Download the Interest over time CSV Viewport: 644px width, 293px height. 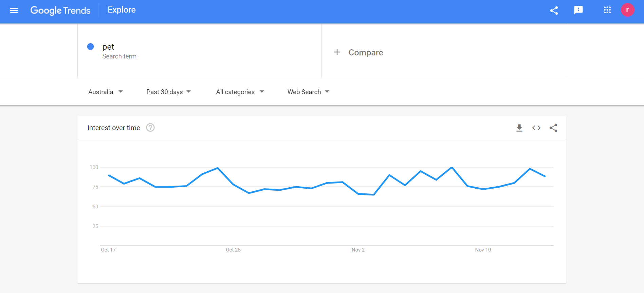(519, 128)
